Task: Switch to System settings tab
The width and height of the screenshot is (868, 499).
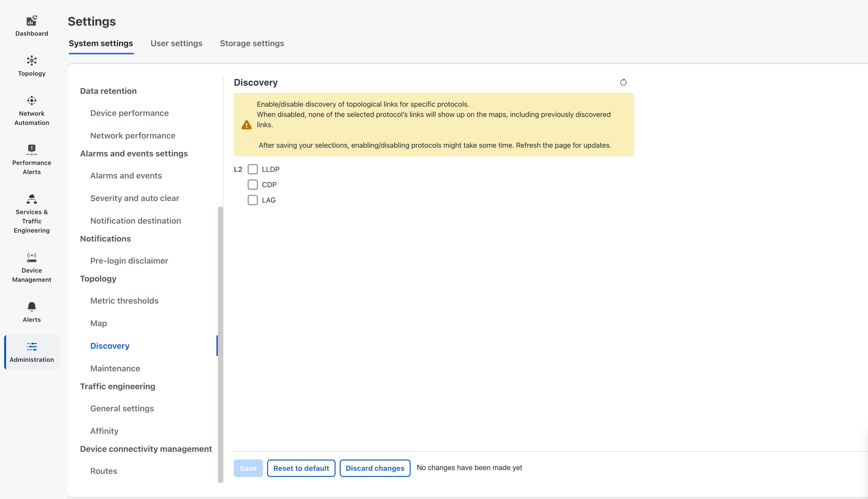Action: click(x=101, y=44)
